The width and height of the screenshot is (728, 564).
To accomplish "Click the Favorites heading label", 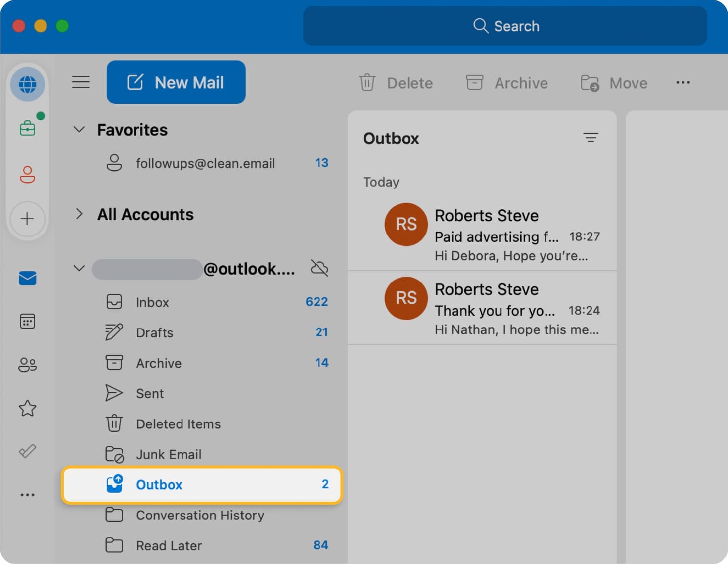I will tap(133, 130).
